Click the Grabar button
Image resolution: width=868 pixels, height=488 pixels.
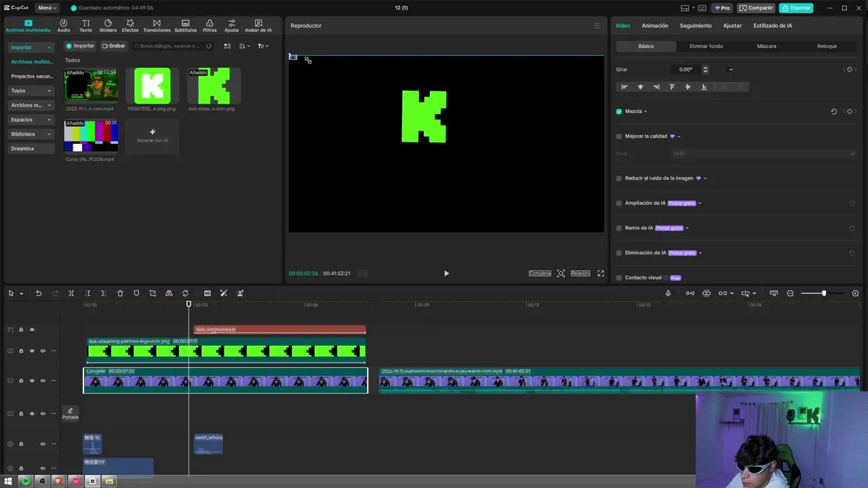point(113,46)
